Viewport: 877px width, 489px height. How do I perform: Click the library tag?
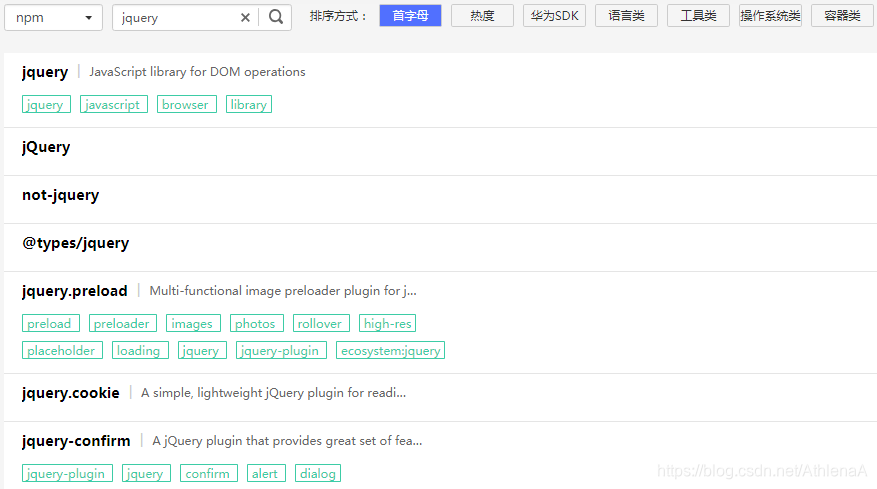(x=249, y=105)
